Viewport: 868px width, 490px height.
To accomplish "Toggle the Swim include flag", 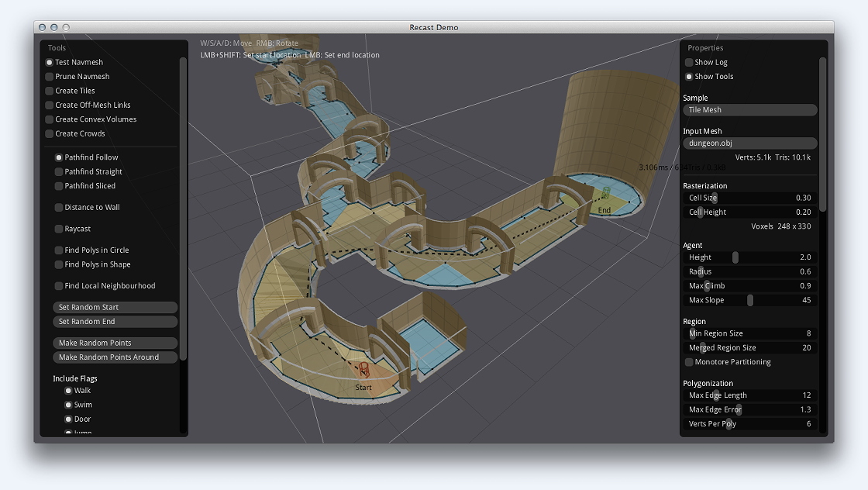I will pos(68,405).
